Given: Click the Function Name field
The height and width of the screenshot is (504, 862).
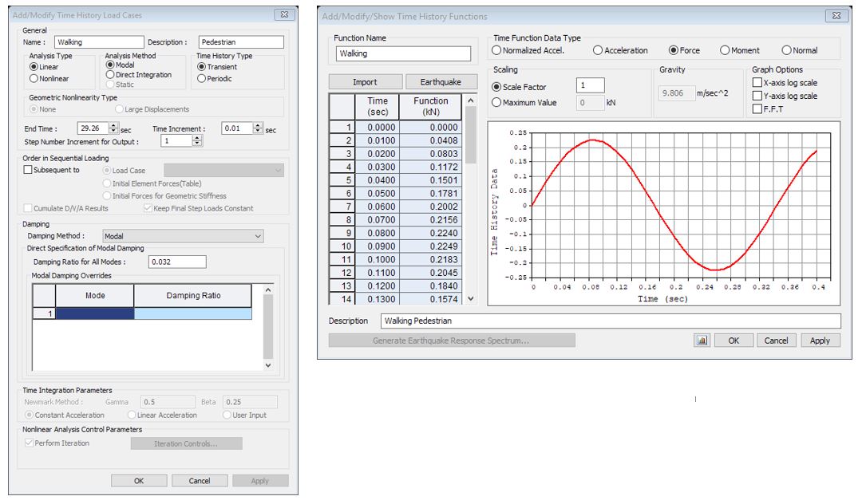Looking at the screenshot, I should (403, 53).
